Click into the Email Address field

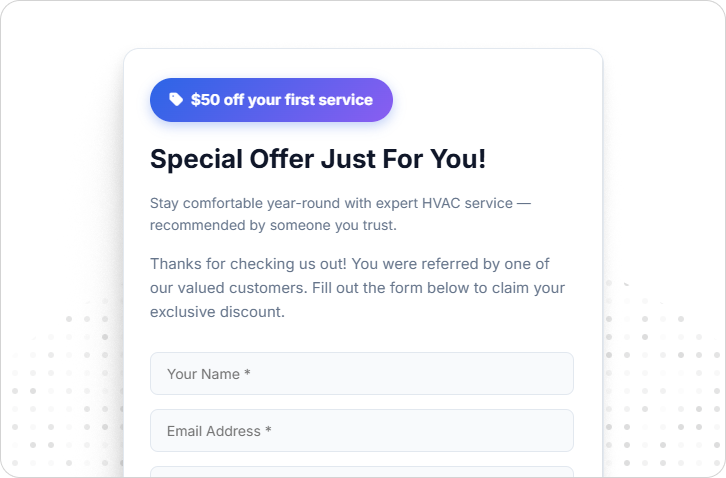(x=361, y=431)
